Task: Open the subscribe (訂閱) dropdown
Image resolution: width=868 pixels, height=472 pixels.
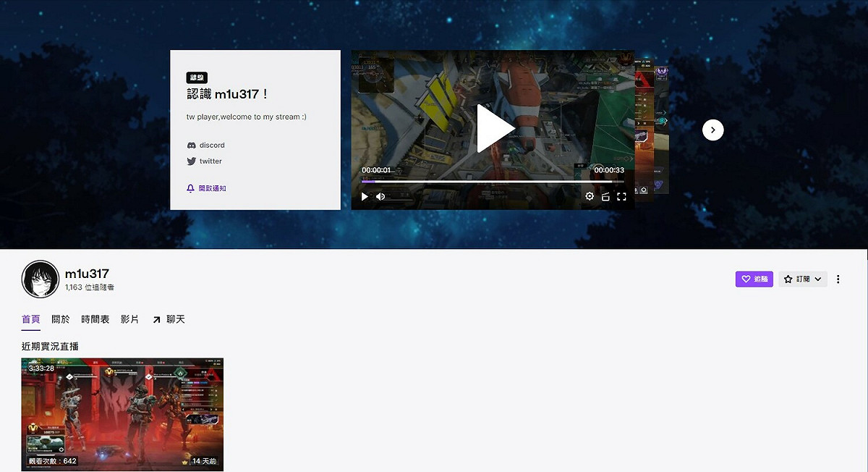Action: [803, 279]
